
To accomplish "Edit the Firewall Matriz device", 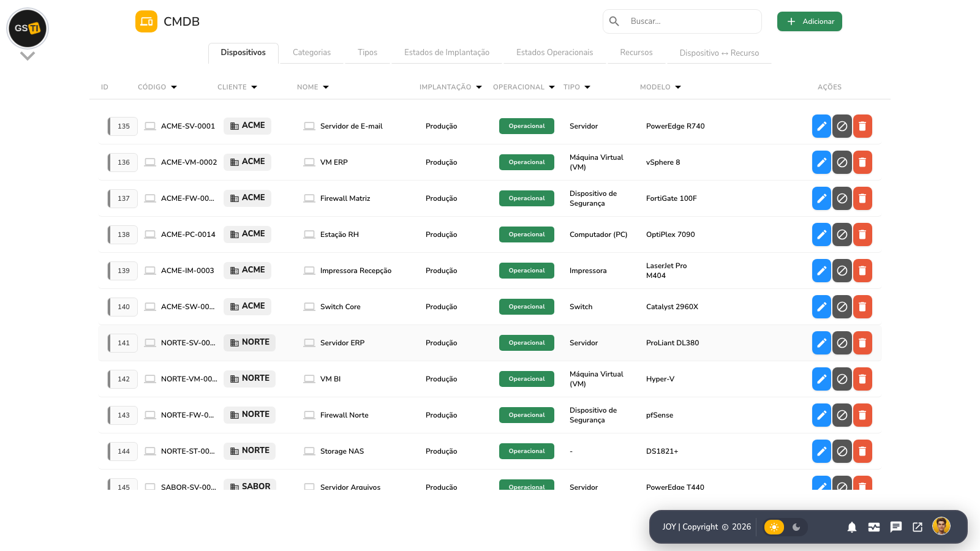I will 821,198.
